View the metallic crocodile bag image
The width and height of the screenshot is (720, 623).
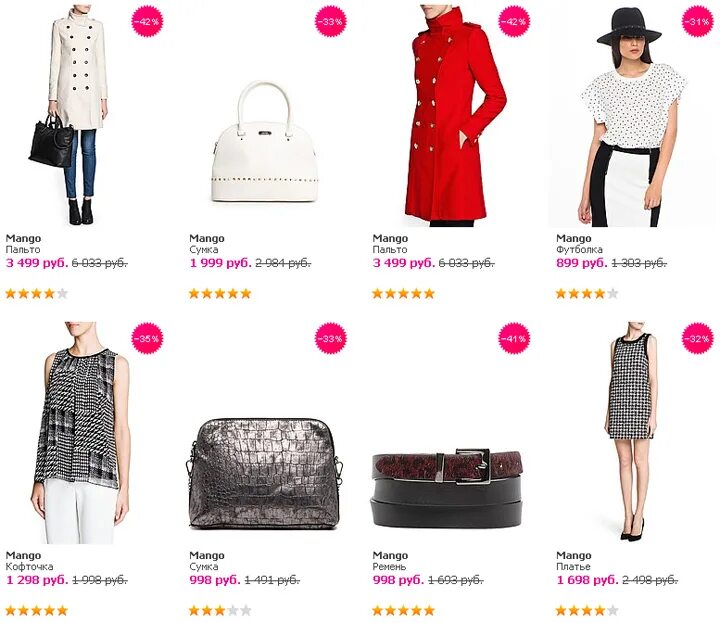(264, 474)
